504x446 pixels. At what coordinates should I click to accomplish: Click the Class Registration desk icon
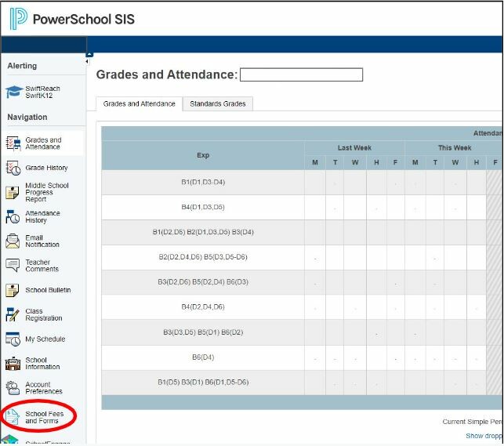pos(13,314)
